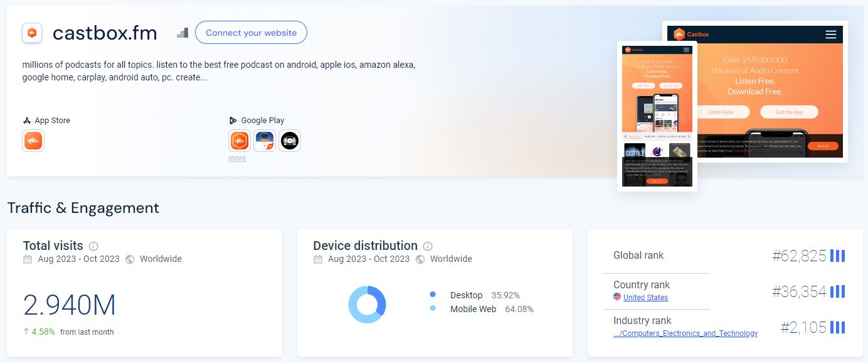Click 'Aug 2023 - Oct 2023' in Total visits card
Viewport: 868px width, 363px height.
78,259
